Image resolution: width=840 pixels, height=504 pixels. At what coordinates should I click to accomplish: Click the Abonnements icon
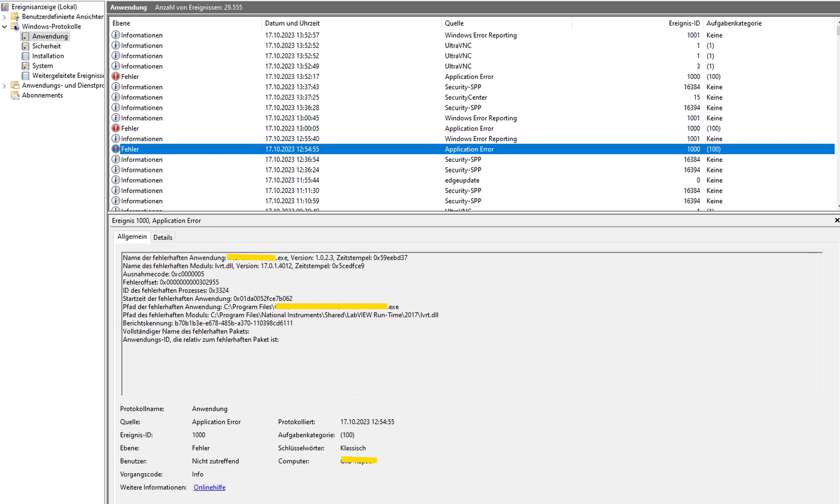[15, 95]
